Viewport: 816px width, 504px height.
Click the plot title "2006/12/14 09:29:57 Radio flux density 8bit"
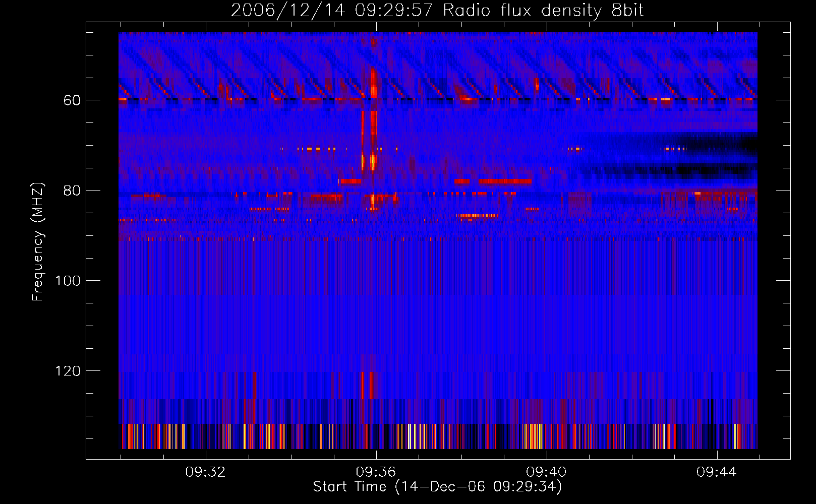tap(437, 11)
